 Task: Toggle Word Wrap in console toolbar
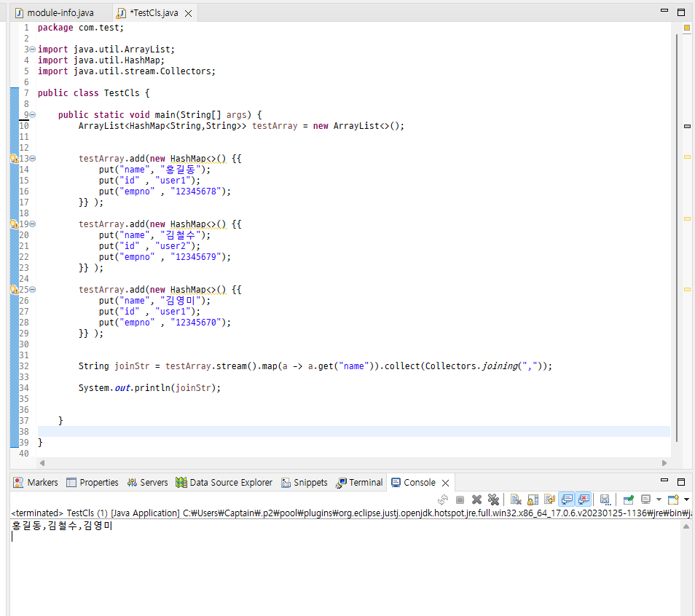(549, 500)
